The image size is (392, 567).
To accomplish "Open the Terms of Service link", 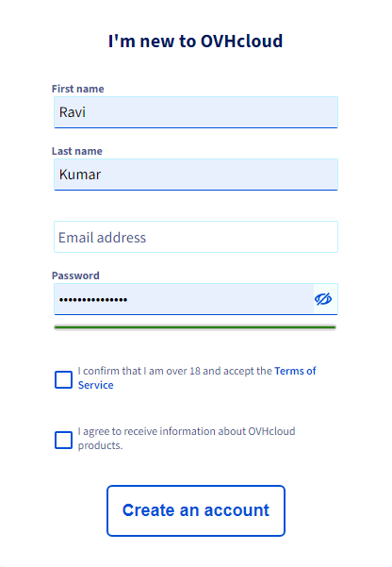I will tap(197, 378).
